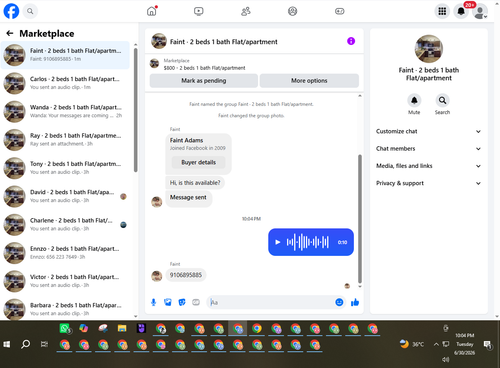Open the Wanda conversation
Image resolution: width=500 pixels, height=368 pixels.
[x=65, y=111]
